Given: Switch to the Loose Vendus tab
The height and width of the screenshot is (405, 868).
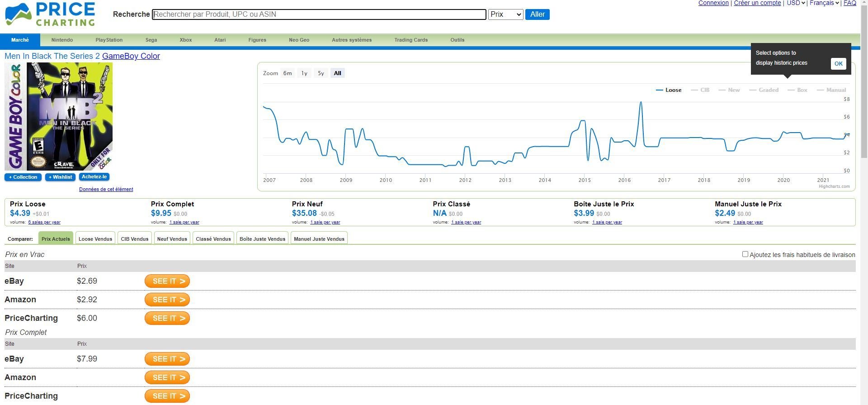Looking at the screenshot, I should pyautogui.click(x=95, y=239).
